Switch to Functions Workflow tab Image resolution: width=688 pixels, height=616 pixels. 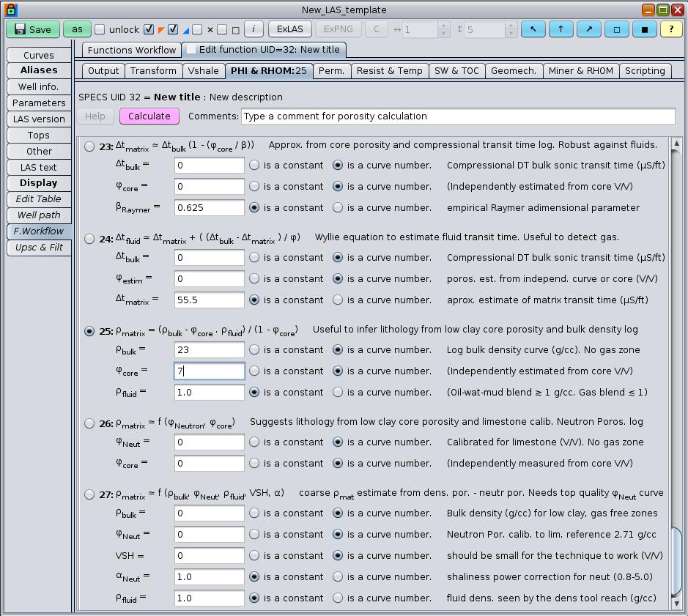(x=132, y=50)
